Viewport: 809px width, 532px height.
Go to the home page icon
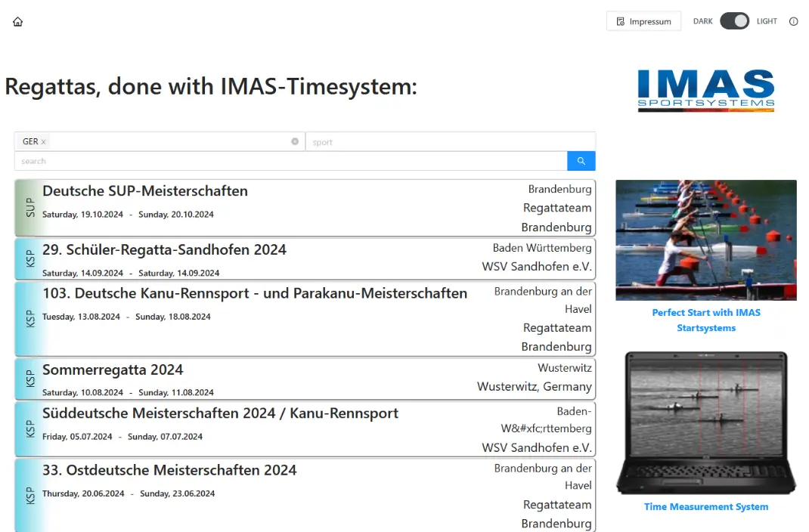(17, 22)
